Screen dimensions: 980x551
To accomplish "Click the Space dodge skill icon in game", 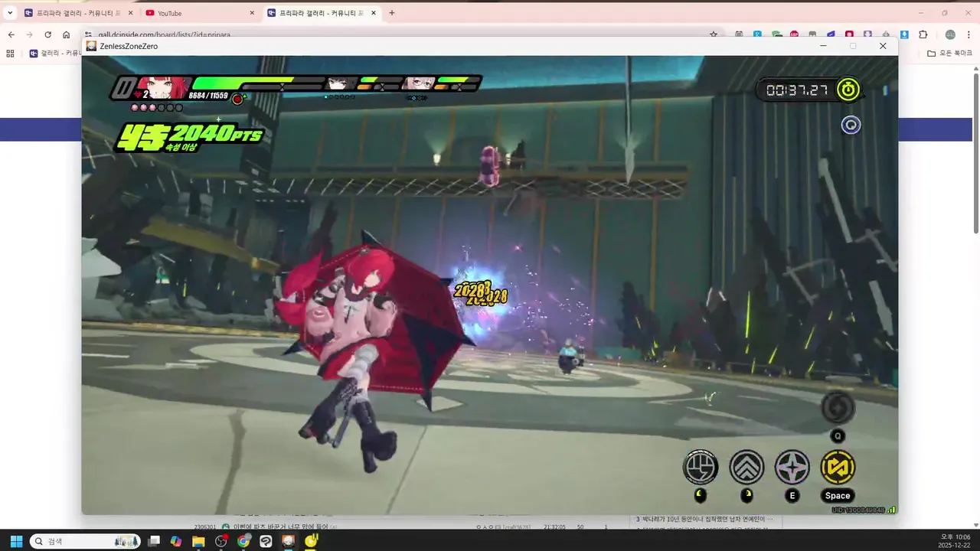I will click(838, 467).
